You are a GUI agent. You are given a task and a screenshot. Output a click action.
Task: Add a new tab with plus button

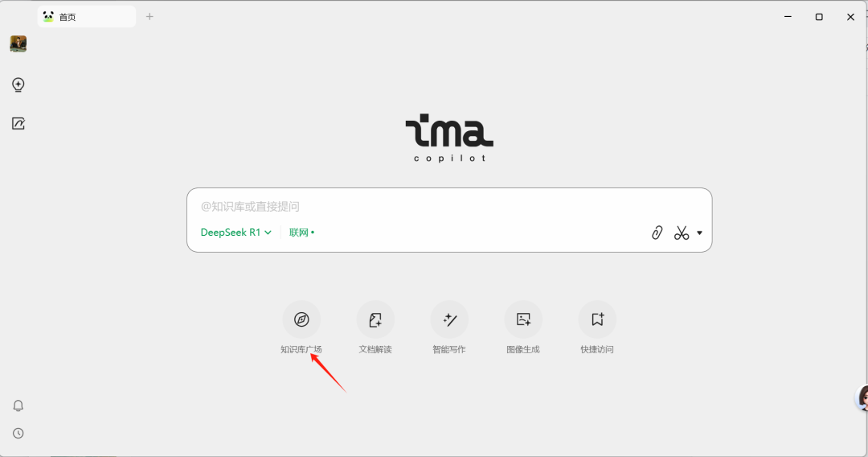(x=149, y=17)
